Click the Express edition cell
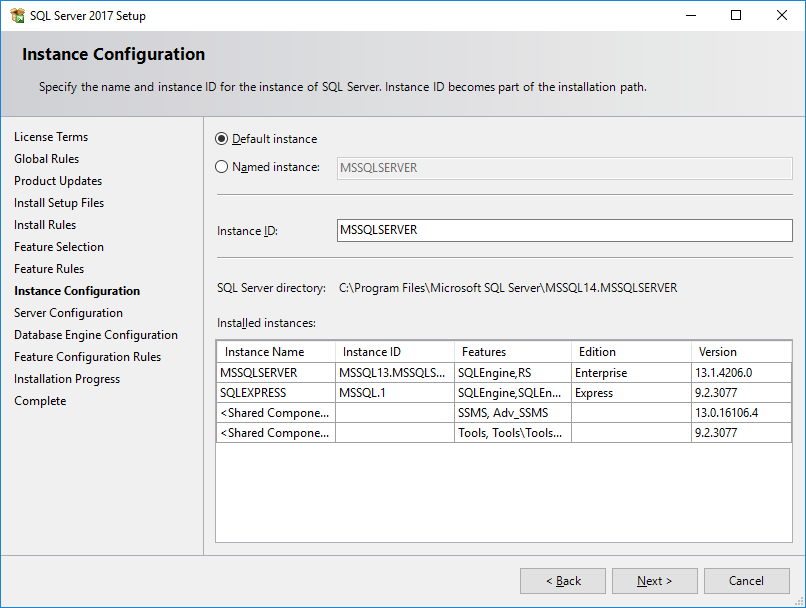Viewport: 806px width, 608px height. point(631,393)
